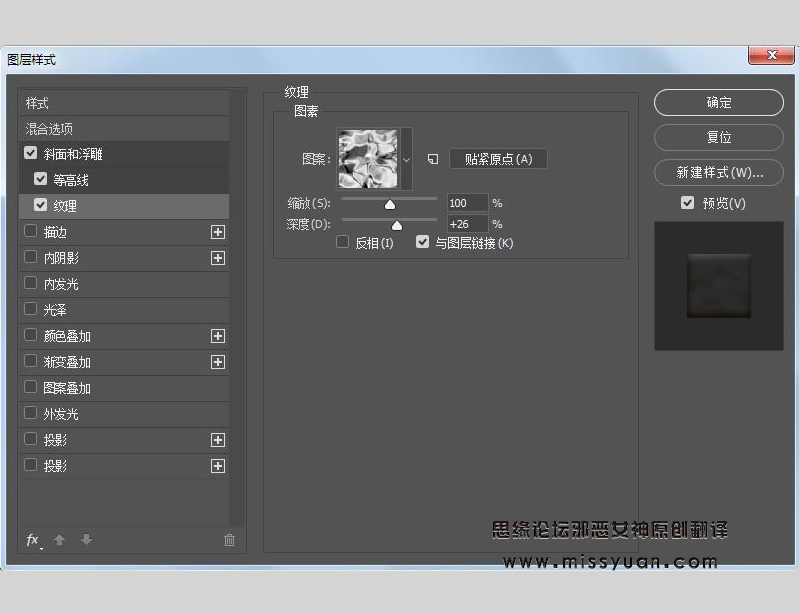Viewport: 800px width, 614px height.
Task: Click the create new pattern preset icon
Action: tap(432, 158)
